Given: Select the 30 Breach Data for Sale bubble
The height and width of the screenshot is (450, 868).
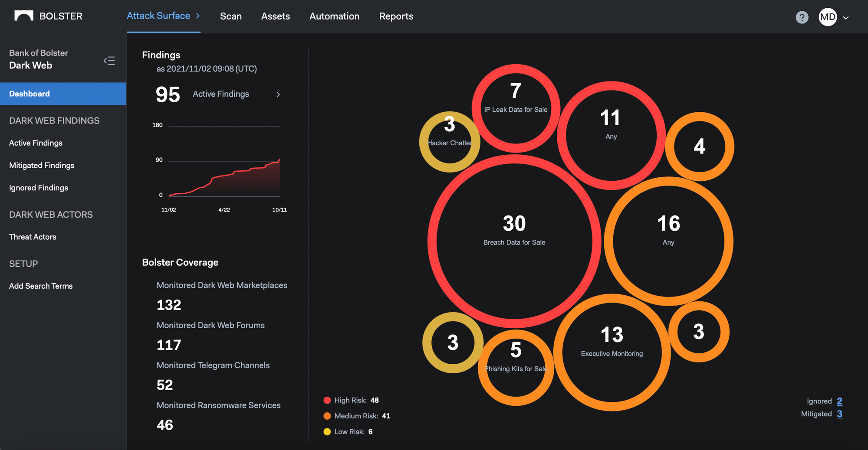Looking at the screenshot, I should [514, 241].
